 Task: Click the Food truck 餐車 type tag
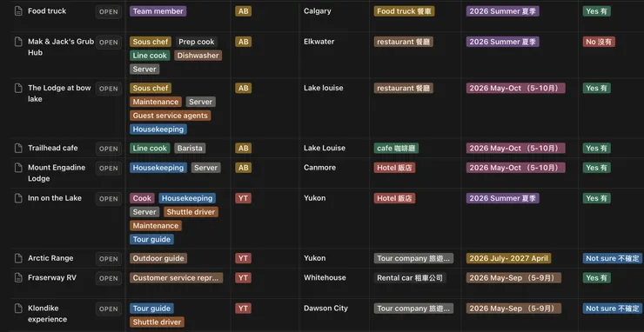coord(404,11)
